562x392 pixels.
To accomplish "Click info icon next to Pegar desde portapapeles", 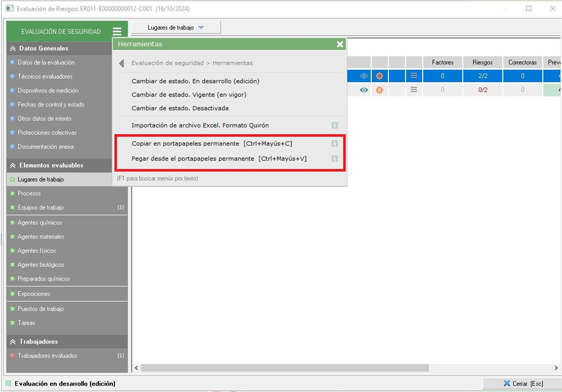I will tap(335, 159).
